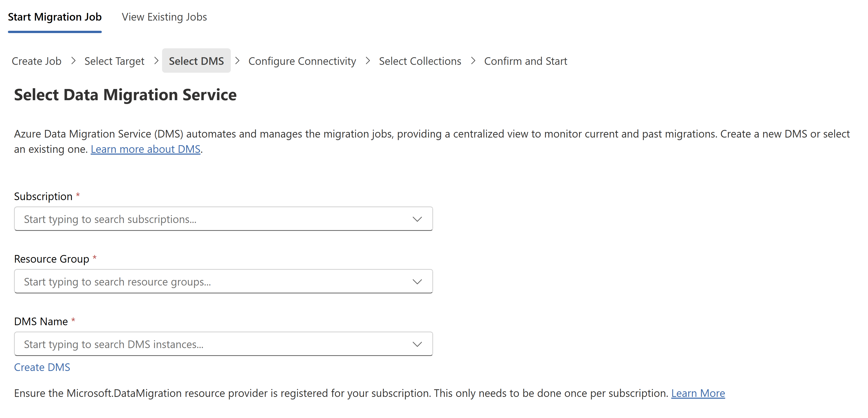
Task: Click the DMS Name field label
Action: pyautogui.click(x=41, y=321)
